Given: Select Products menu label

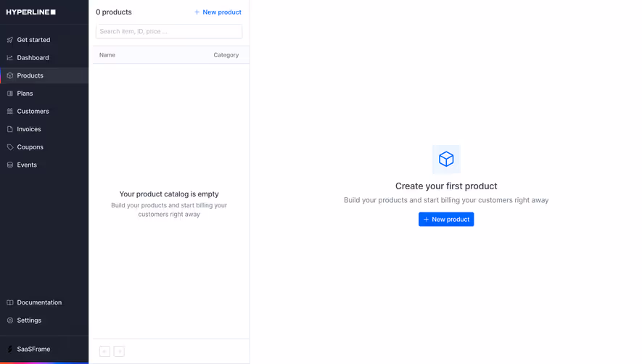Looking at the screenshot, I should (x=30, y=75).
